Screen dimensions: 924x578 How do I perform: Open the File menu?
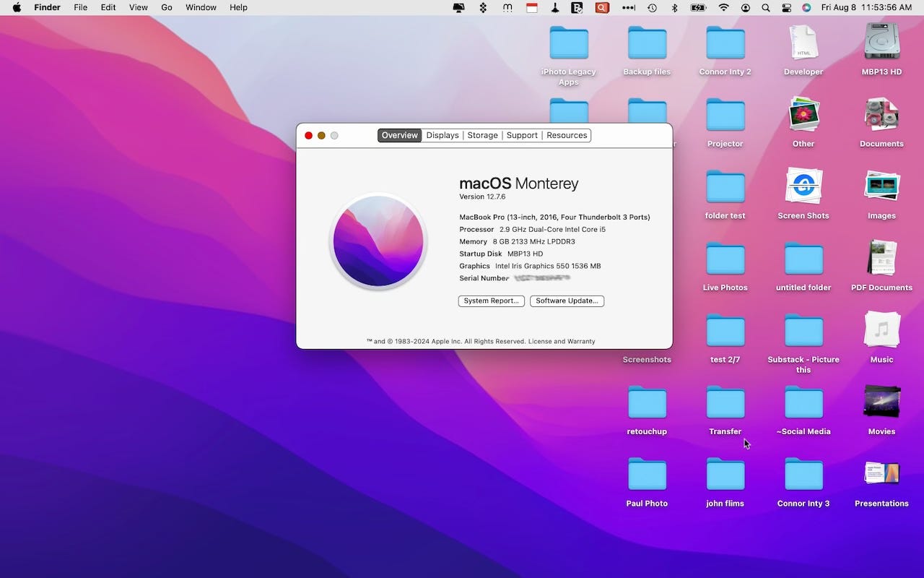pos(81,7)
